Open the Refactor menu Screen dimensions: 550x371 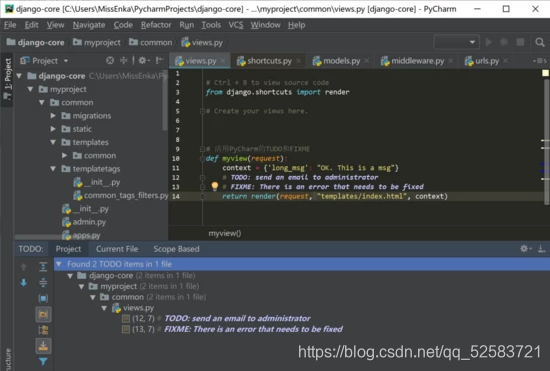156,25
